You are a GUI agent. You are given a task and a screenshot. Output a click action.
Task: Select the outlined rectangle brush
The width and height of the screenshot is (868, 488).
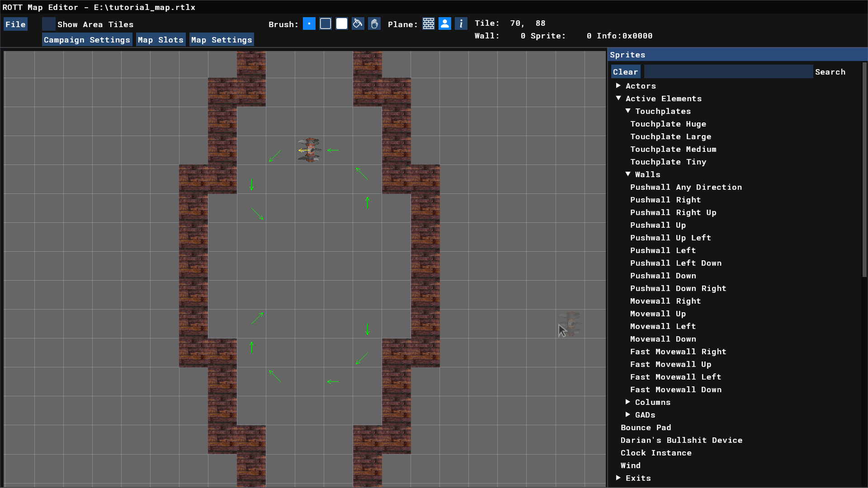tap(325, 24)
